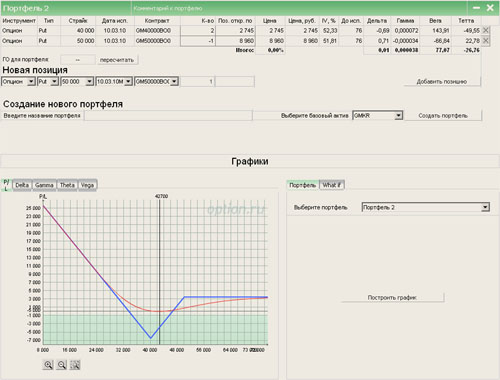This screenshot has height=380, width=500.
Task: Reset chart zoom to fit
Action: (x=75, y=365)
